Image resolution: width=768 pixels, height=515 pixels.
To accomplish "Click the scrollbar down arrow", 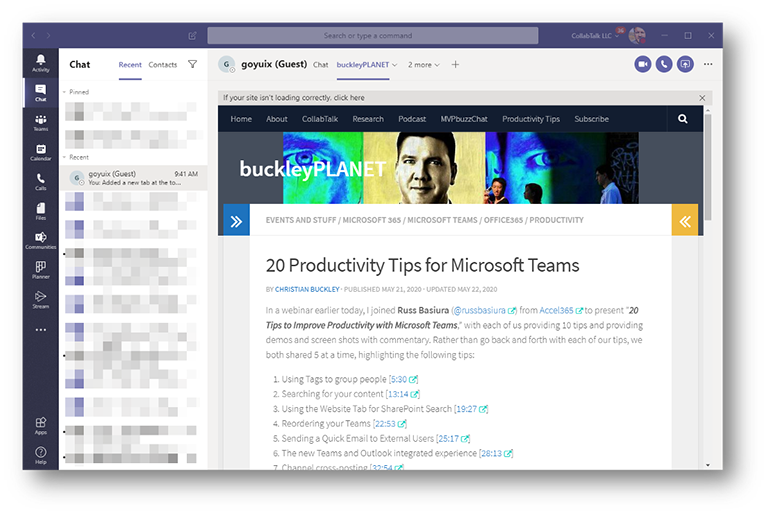I will click(x=708, y=465).
